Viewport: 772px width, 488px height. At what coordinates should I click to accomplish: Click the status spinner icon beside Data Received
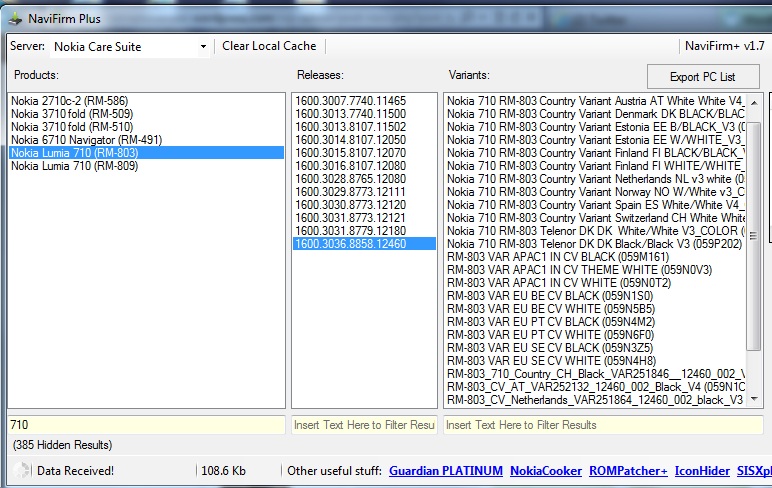click(x=21, y=470)
